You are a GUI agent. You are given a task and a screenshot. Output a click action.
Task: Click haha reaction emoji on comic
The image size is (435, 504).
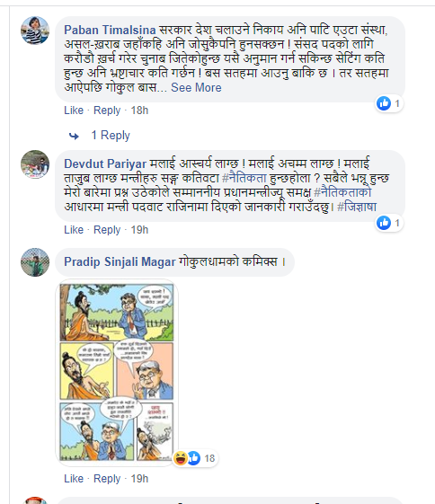pos(181,458)
